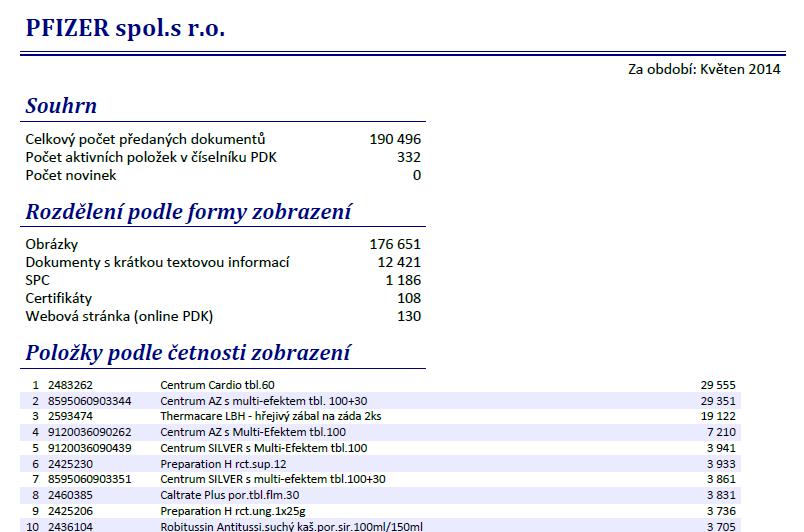Viewport: 804px width, 532px height.
Task: Select Caltrate Plus por.tbl.flm.30
Action: point(230,495)
